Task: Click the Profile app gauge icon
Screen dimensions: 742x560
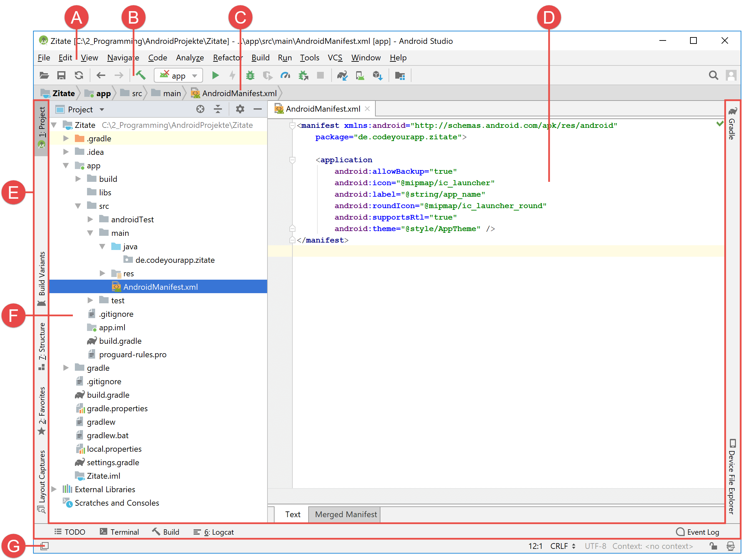Action: coord(285,75)
